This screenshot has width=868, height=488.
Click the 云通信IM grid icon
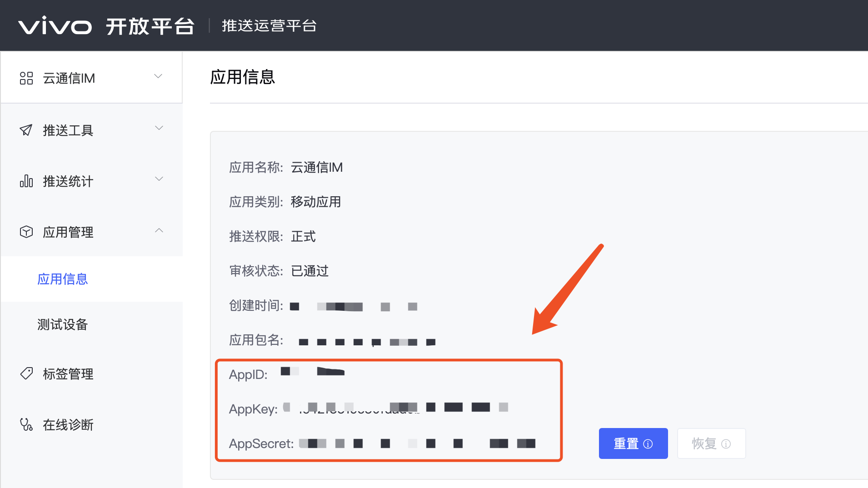click(x=26, y=78)
